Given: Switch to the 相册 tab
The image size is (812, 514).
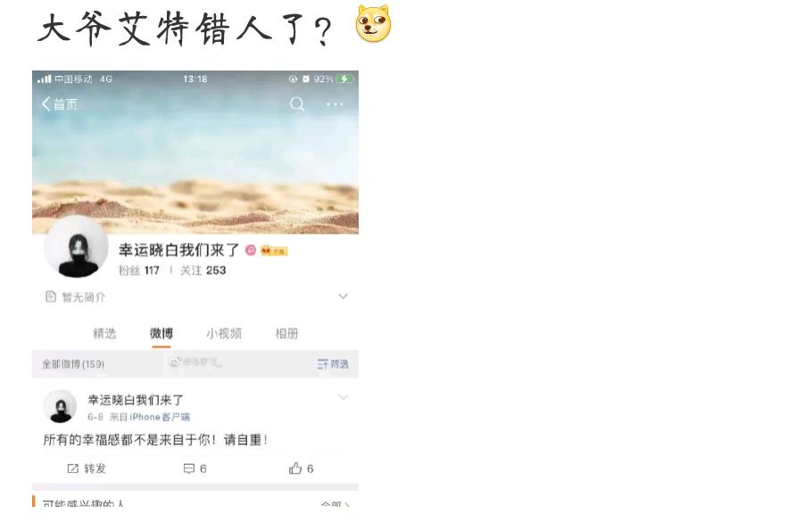Looking at the screenshot, I should pyautogui.click(x=287, y=334).
